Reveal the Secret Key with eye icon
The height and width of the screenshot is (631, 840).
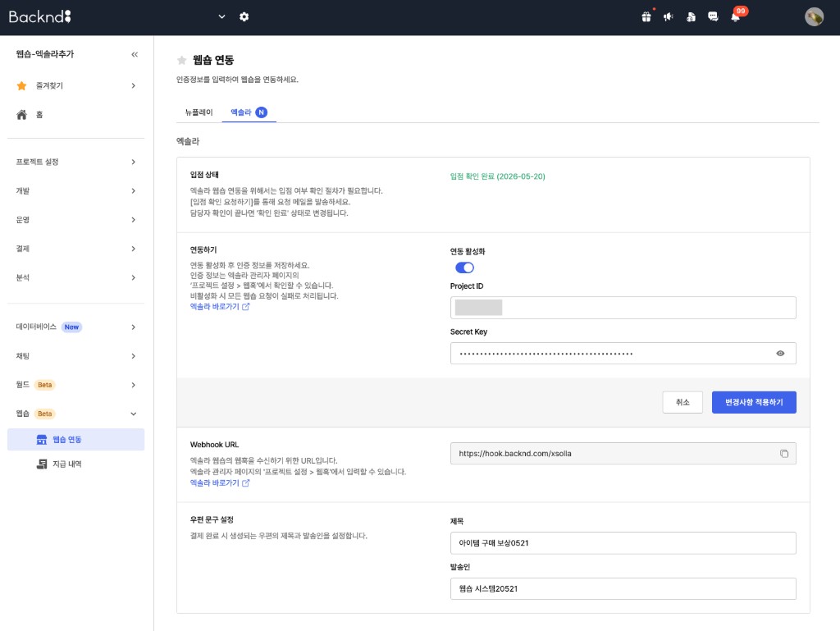pos(780,354)
